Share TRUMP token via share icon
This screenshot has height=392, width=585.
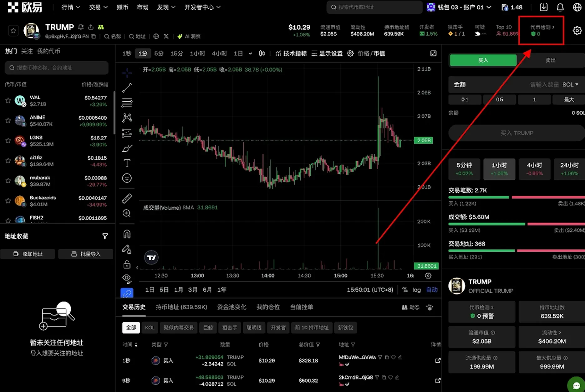click(x=91, y=27)
